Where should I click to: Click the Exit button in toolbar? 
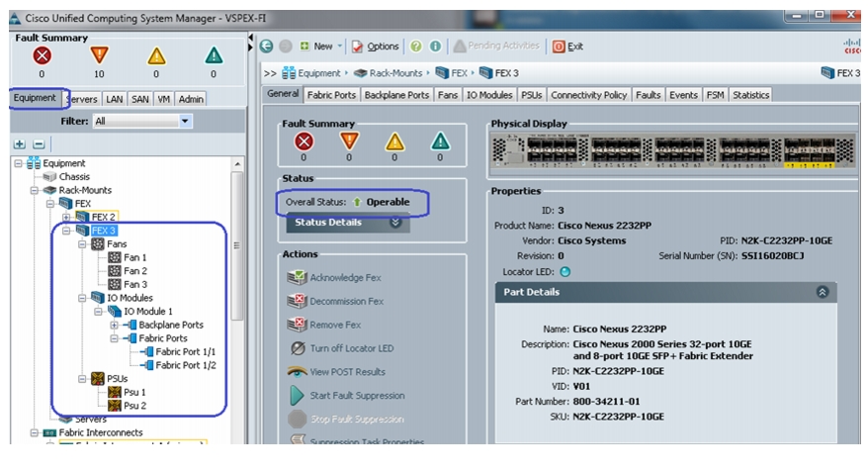(x=568, y=47)
